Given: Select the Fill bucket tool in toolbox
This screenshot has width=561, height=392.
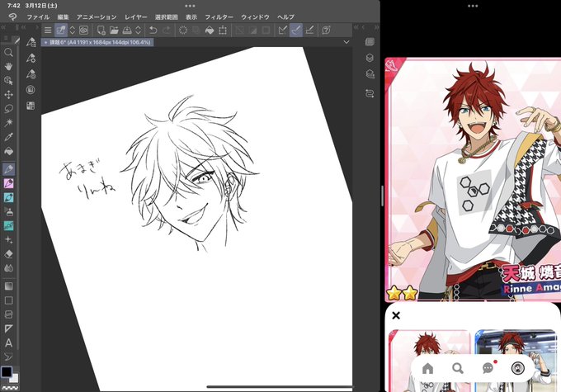Looking at the screenshot, I should (x=8, y=151).
